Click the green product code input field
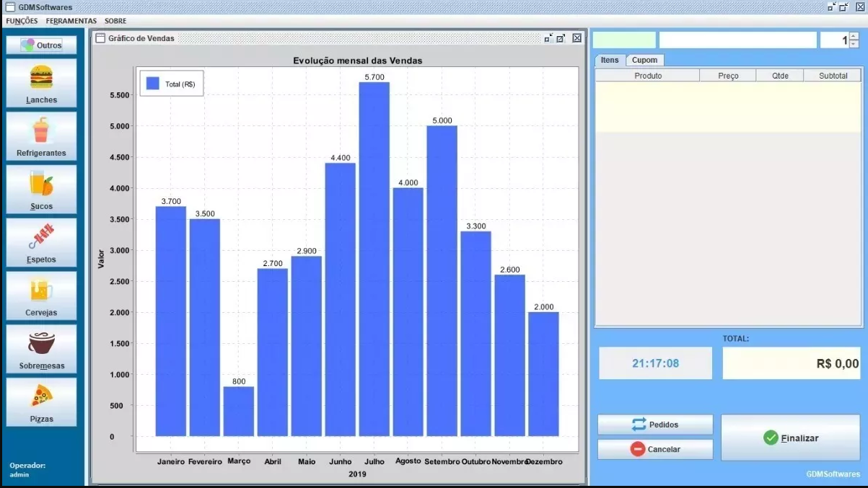The image size is (868, 488). pyautogui.click(x=624, y=40)
